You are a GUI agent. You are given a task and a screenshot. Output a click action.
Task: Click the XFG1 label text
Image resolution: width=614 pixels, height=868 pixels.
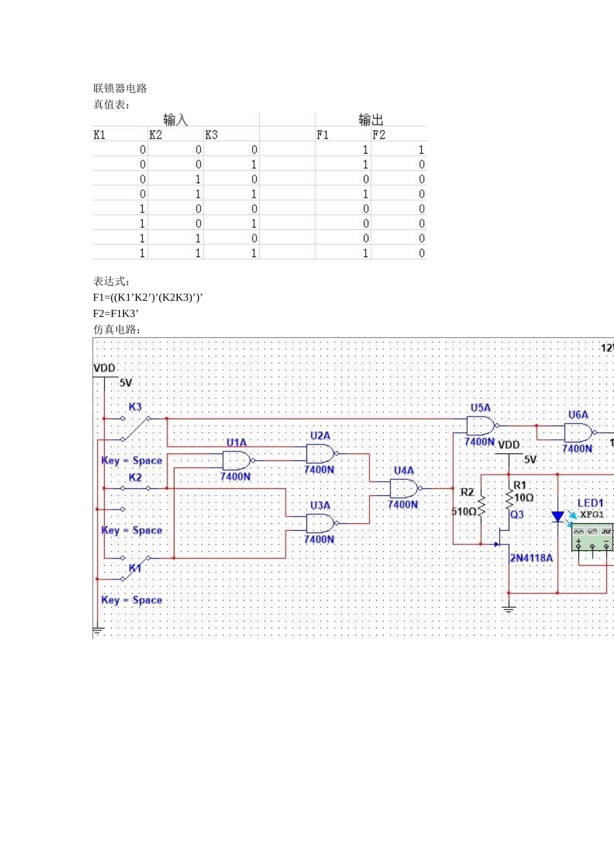coord(592,515)
